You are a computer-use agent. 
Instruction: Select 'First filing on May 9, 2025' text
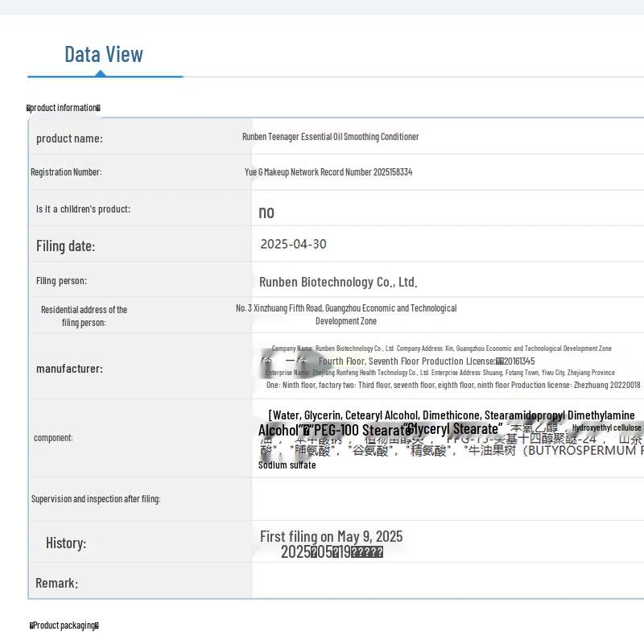[x=332, y=536]
